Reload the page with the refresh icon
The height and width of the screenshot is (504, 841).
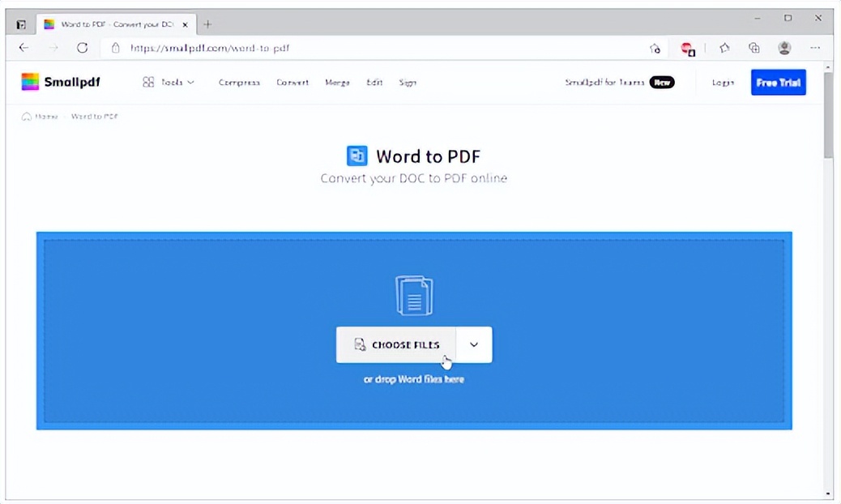pos(82,48)
